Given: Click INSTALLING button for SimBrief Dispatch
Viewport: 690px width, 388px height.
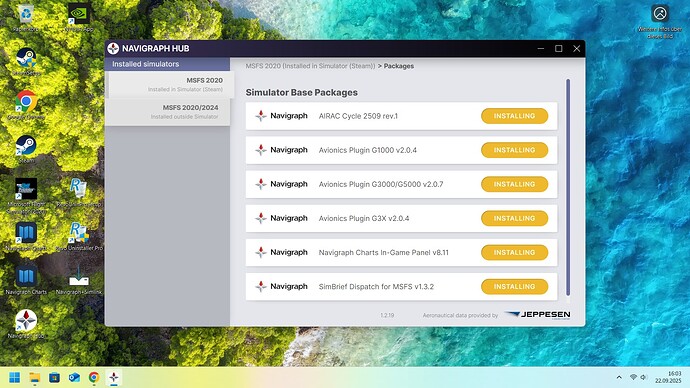Looking at the screenshot, I should (514, 286).
